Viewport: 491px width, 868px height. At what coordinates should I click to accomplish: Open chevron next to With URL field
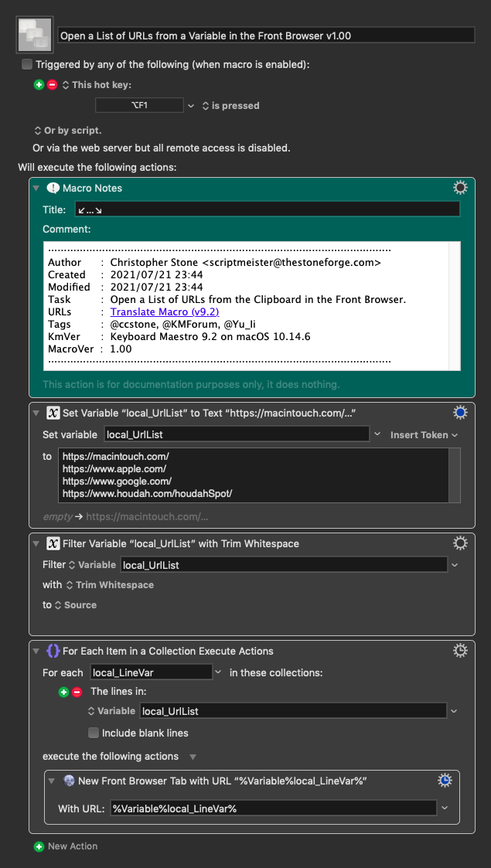(x=445, y=808)
